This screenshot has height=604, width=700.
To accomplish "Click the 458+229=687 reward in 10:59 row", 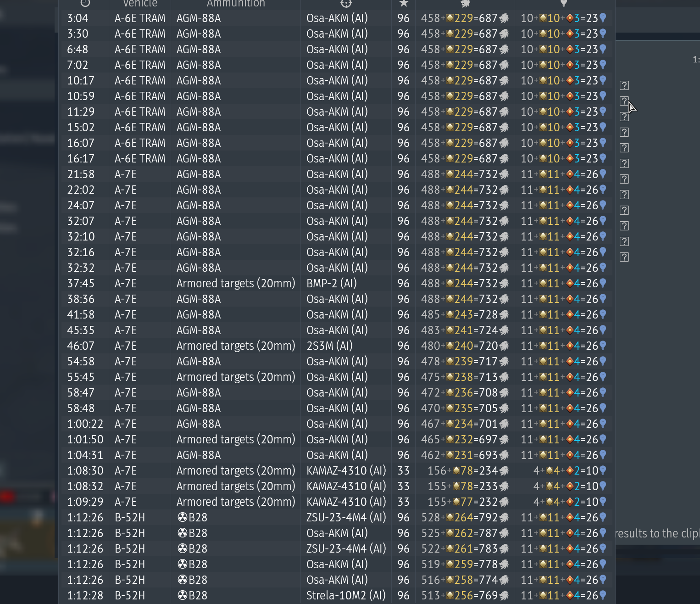I will point(465,96).
